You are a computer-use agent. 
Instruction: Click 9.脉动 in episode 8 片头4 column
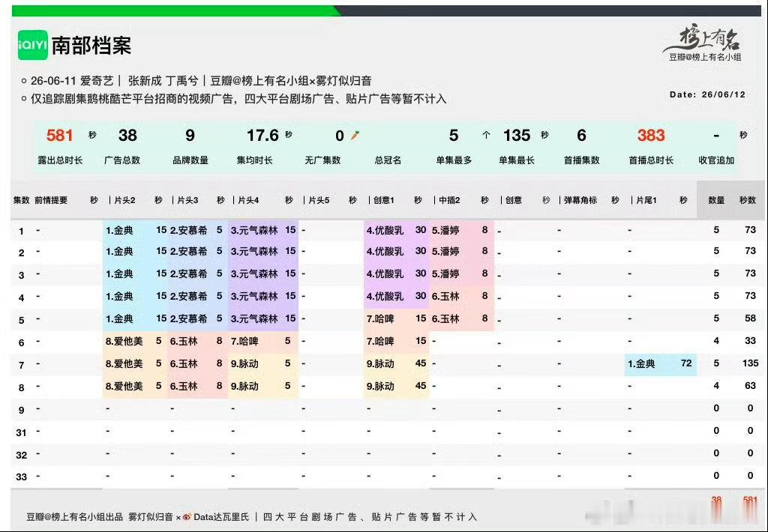pos(244,386)
